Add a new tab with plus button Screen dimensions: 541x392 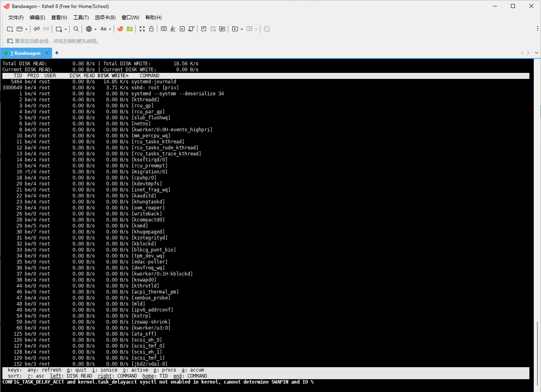pos(57,53)
